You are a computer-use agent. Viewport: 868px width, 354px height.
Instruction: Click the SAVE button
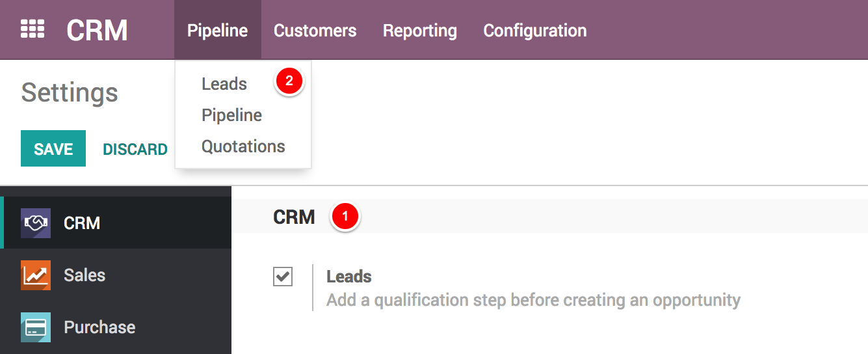[x=53, y=148]
